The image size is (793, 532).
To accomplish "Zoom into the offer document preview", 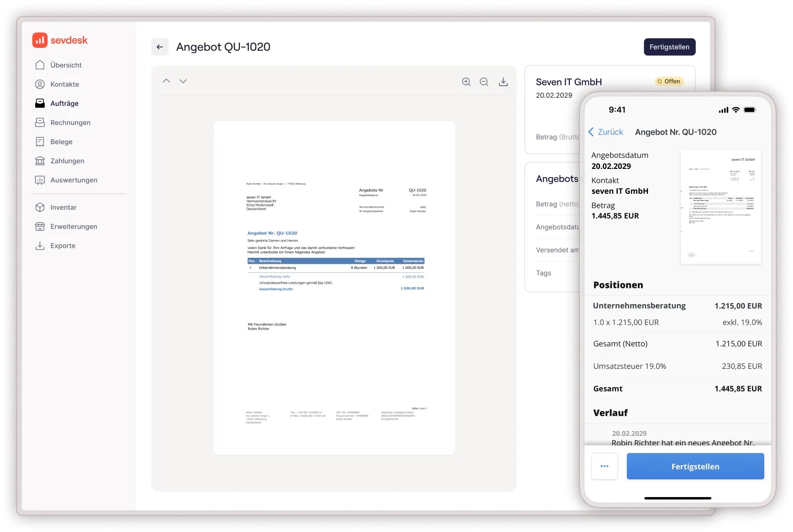I will pyautogui.click(x=466, y=81).
